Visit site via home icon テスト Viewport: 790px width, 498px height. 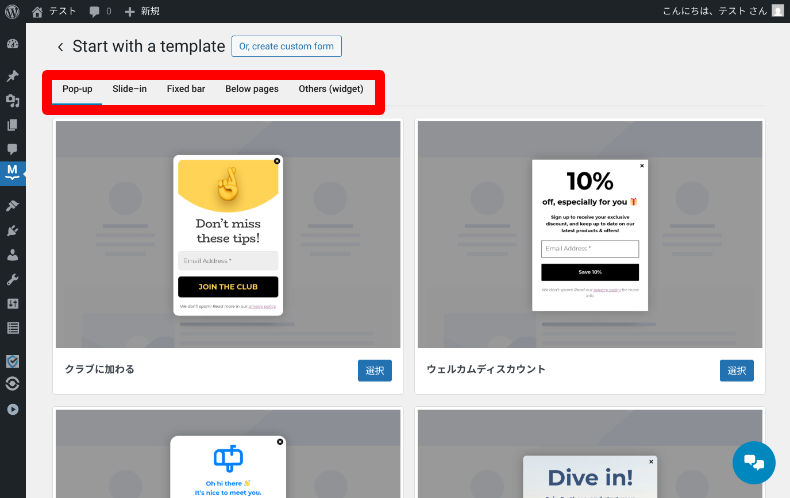point(37,12)
